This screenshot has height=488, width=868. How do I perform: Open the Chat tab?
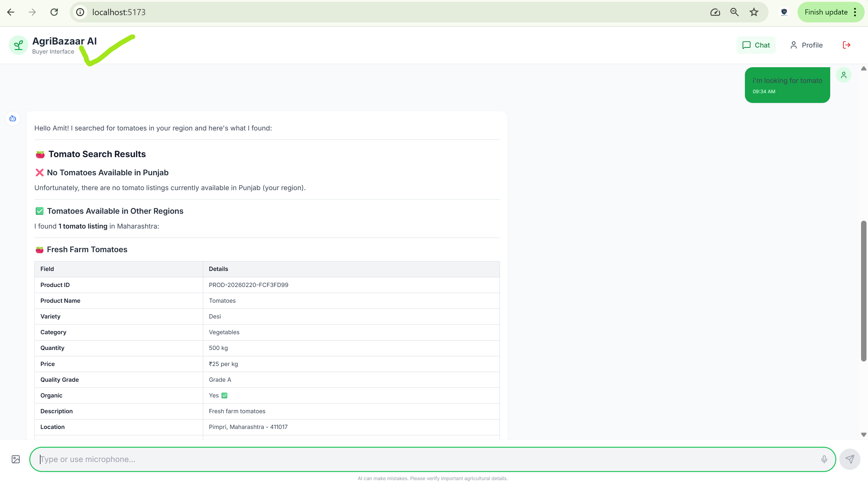756,45
